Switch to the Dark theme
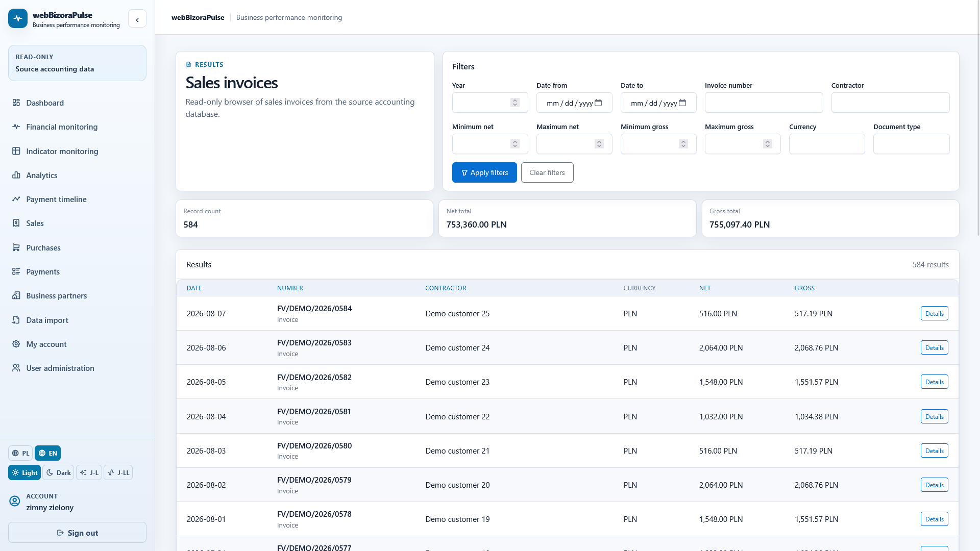980x551 pixels. pos(58,472)
